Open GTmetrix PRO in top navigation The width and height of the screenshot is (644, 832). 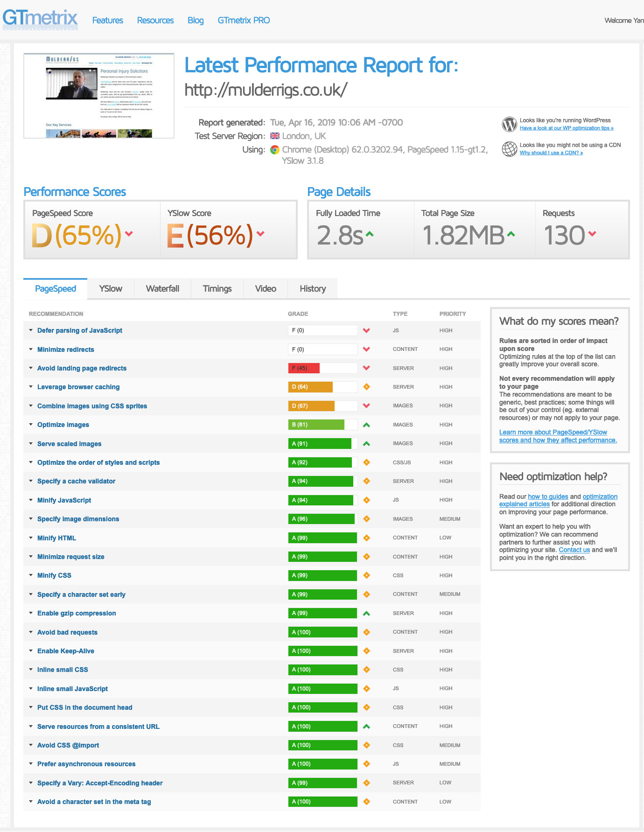click(244, 20)
